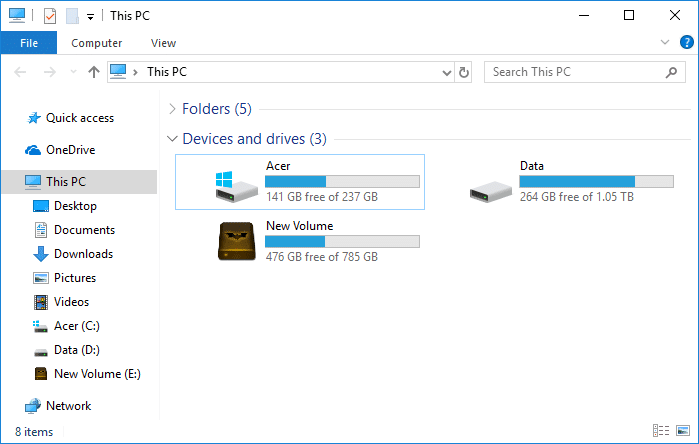Switch to large icons view in status bar
699x444 pixels.
(683, 431)
